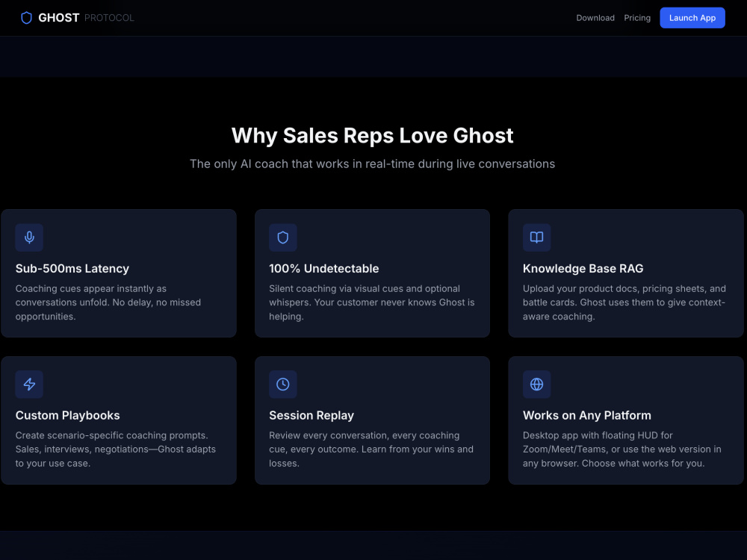The image size is (747, 560).
Task: Launch the app with the blue button
Action: [x=692, y=18]
